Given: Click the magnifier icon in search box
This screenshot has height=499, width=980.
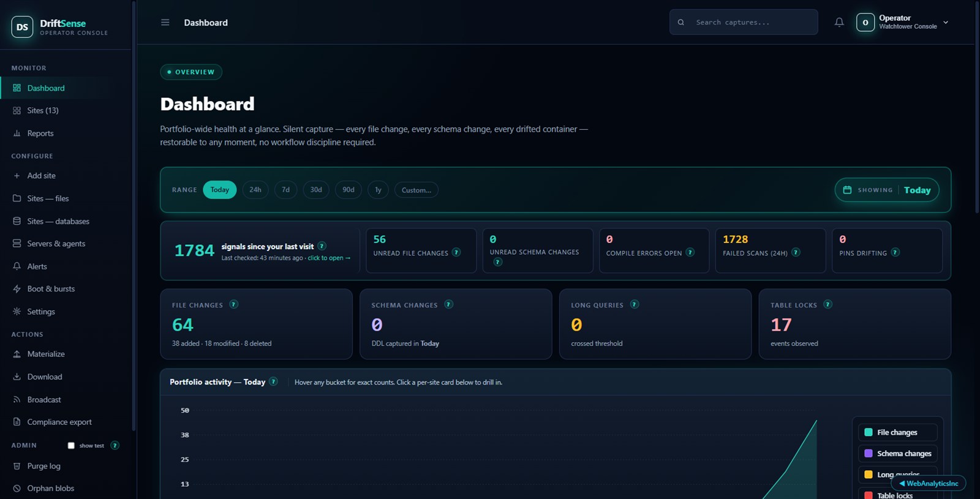Looking at the screenshot, I should tap(680, 23).
